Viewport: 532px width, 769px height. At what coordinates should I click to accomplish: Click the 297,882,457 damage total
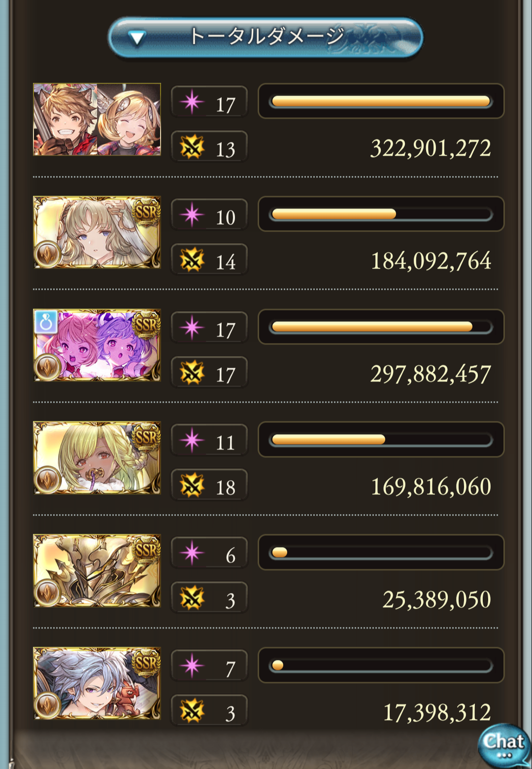coord(431,374)
